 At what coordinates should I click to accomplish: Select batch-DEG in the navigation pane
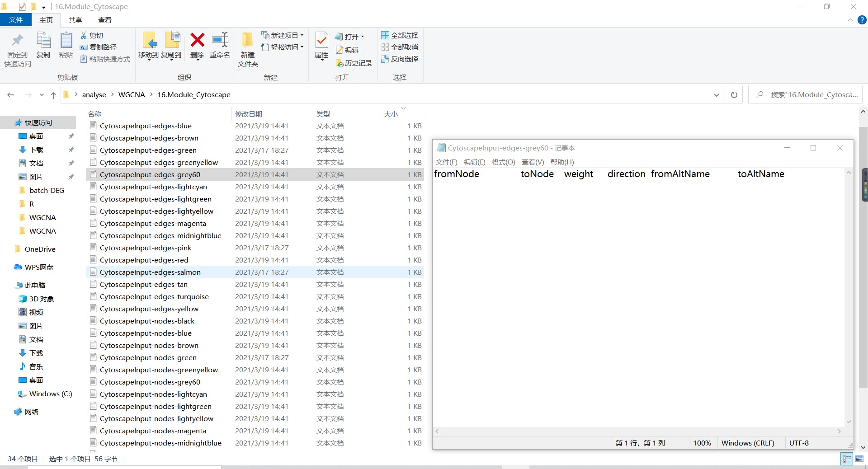click(47, 190)
